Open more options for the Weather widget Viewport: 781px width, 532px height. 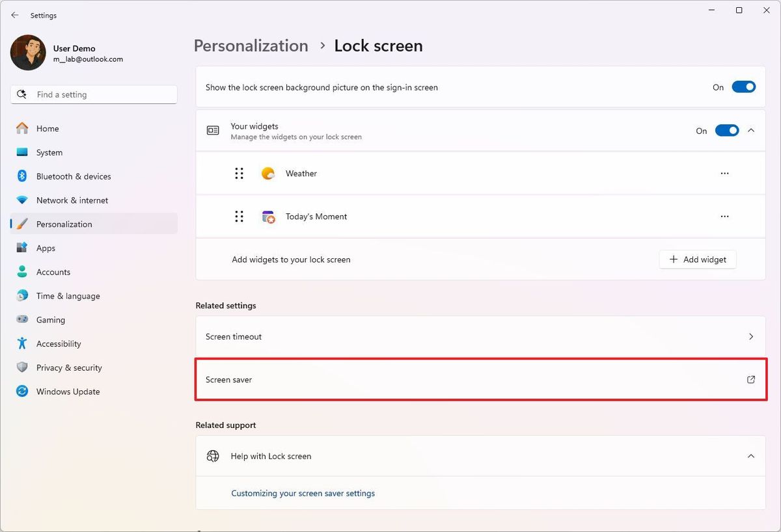pyautogui.click(x=724, y=173)
